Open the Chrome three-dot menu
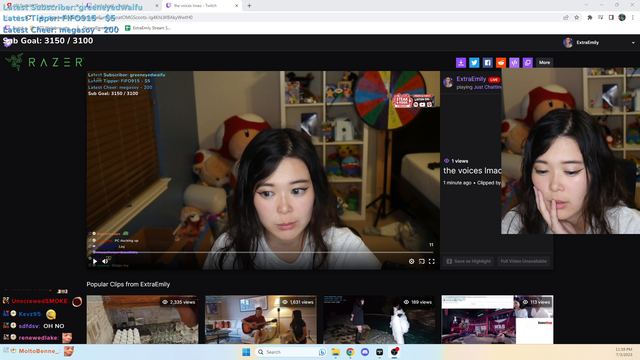The image size is (640, 360). (x=633, y=18)
